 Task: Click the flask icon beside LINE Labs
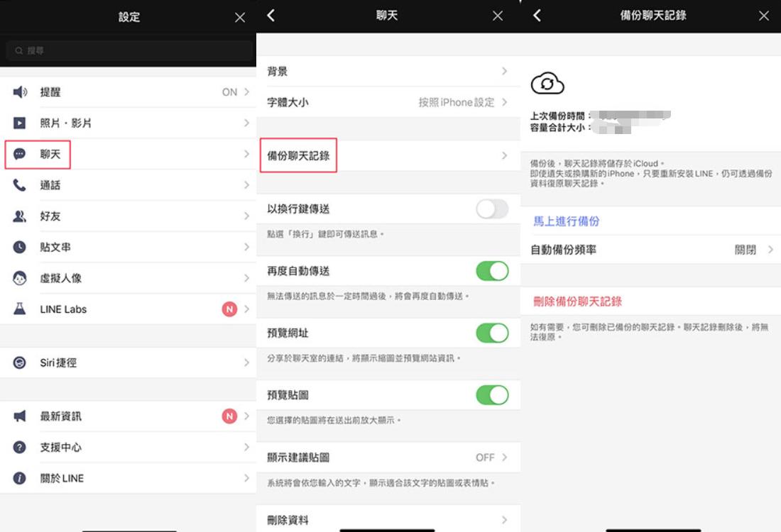point(19,309)
